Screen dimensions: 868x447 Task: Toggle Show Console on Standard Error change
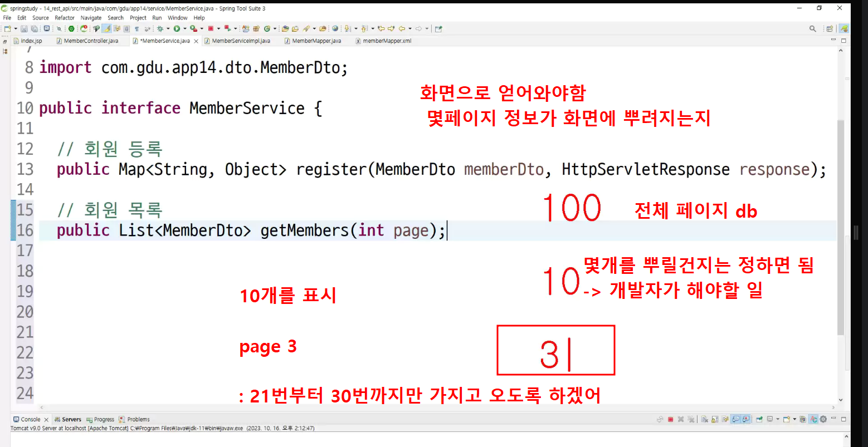746,419
